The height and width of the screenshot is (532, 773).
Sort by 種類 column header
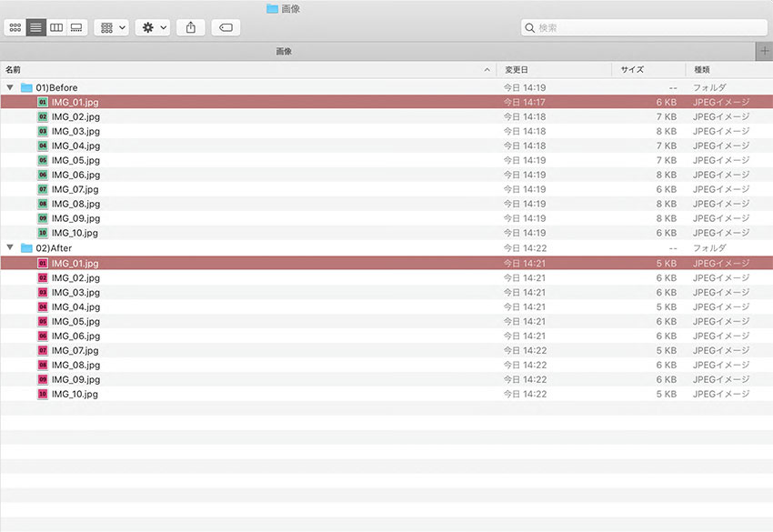click(x=729, y=69)
